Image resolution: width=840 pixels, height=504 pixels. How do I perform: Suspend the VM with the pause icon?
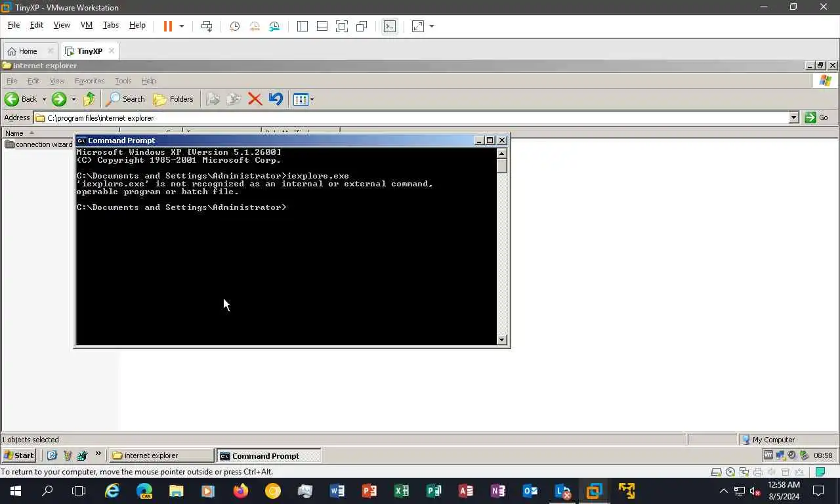click(168, 26)
